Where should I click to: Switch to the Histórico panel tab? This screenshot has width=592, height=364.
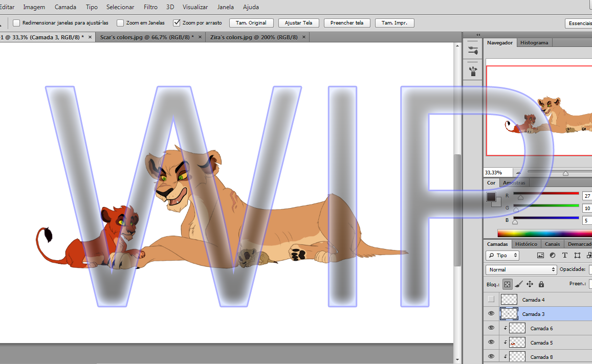pyautogui.click(x=527, y=244)
